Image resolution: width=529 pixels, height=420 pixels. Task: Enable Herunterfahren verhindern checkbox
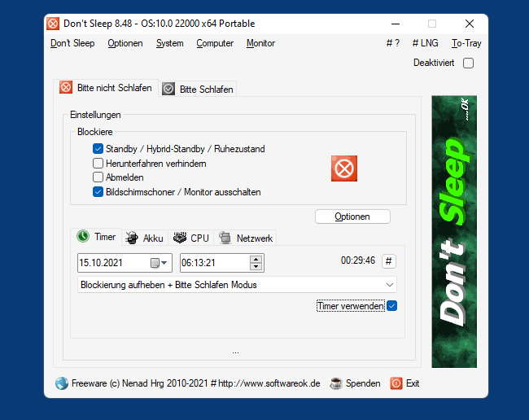point(98,164)
